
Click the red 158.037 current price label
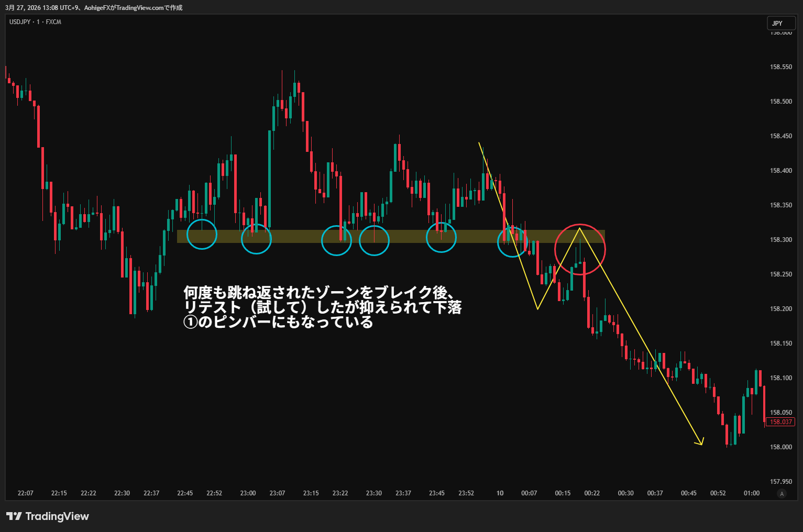(x=780, y=422)
